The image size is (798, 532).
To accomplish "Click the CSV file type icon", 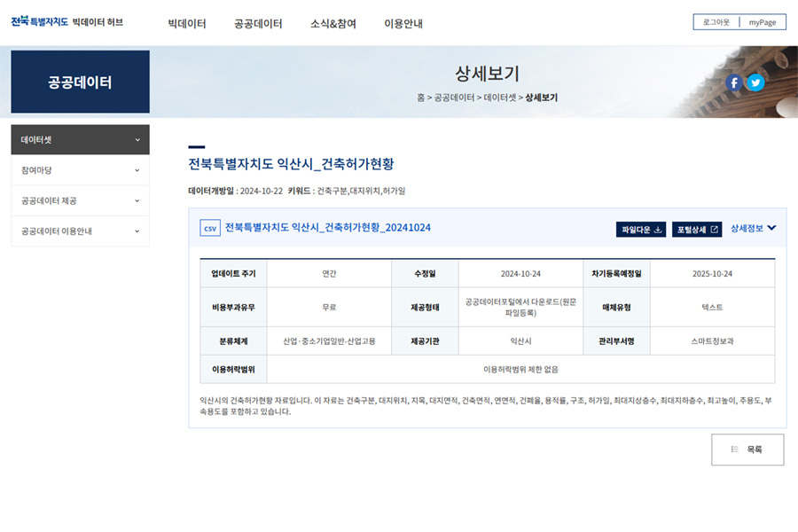I will point(209,228).
